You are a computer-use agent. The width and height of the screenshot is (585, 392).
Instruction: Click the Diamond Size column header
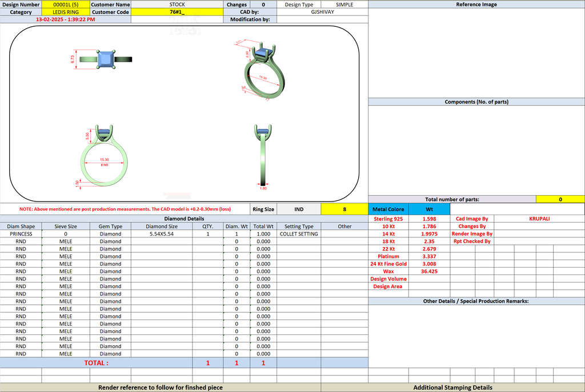(x=162, y=226)
